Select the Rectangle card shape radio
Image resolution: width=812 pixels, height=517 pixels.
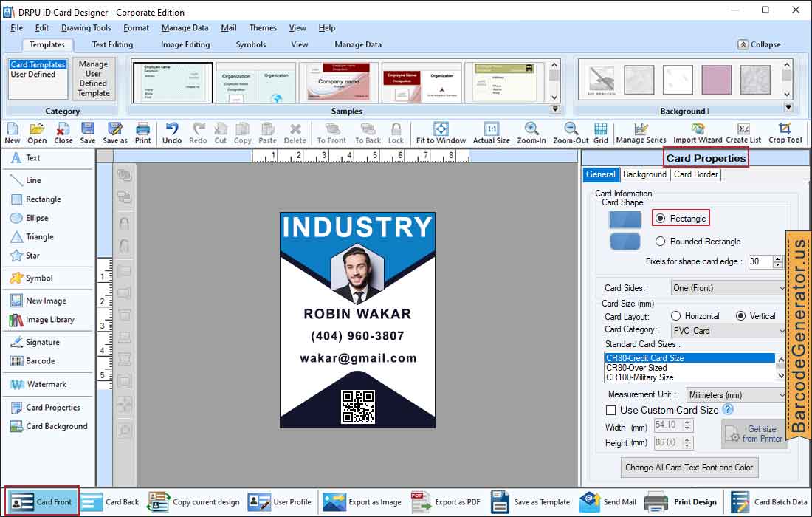point(660,219)
